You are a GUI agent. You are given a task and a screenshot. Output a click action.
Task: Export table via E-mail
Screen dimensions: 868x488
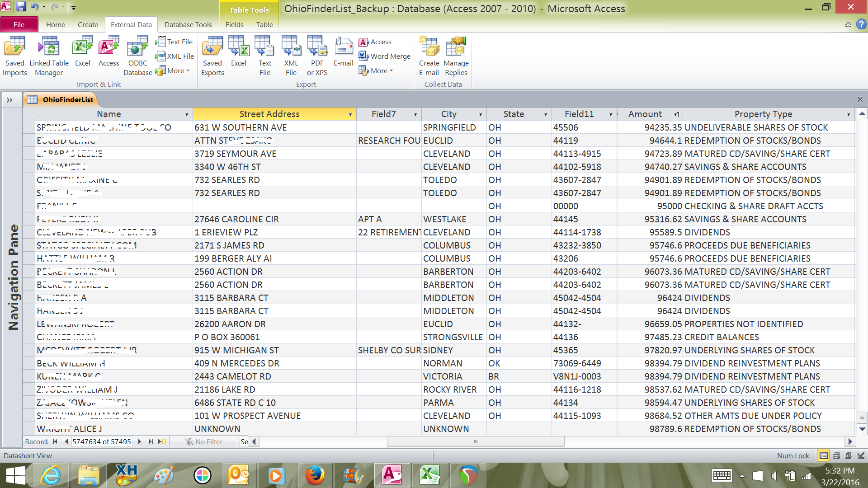click(x=344, y=52)
